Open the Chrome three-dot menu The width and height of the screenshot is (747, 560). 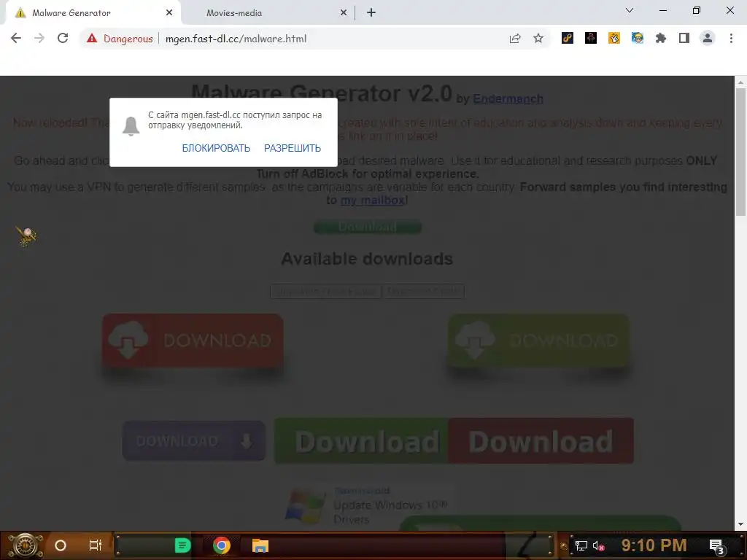(x=731, y=38)
